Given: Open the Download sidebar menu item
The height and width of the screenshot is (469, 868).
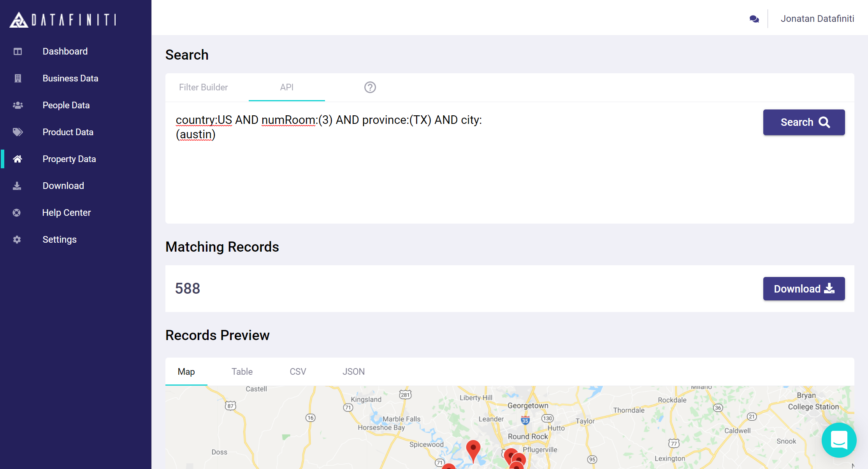Looking at the screenshot, I should pos(63,186).
